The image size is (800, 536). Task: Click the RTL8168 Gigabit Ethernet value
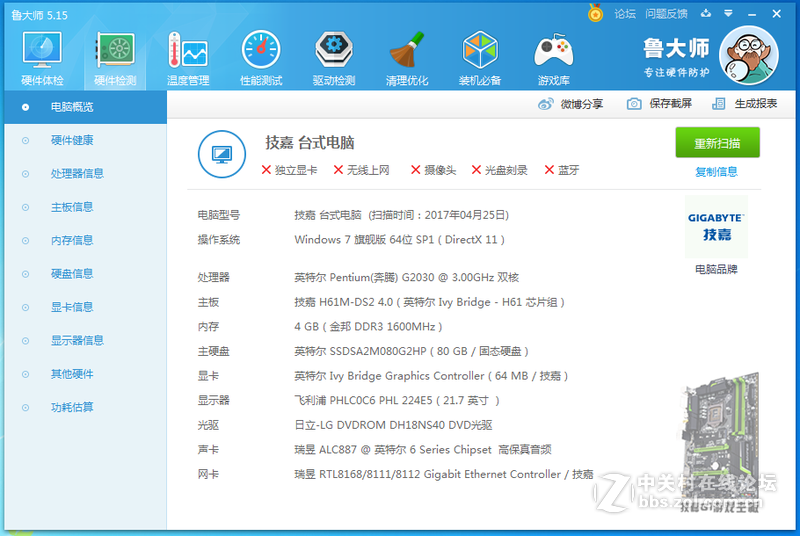[x=444, y=475]
